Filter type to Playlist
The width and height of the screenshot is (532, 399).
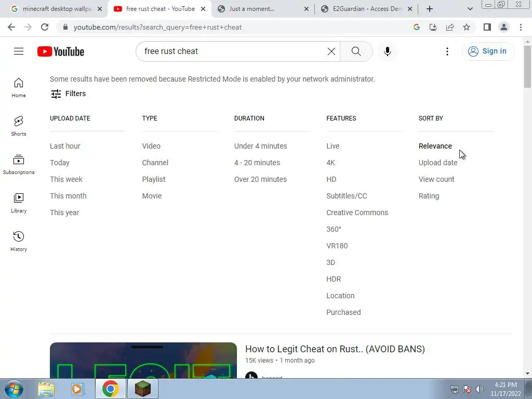pyautogui.click(x=153, y=179)
